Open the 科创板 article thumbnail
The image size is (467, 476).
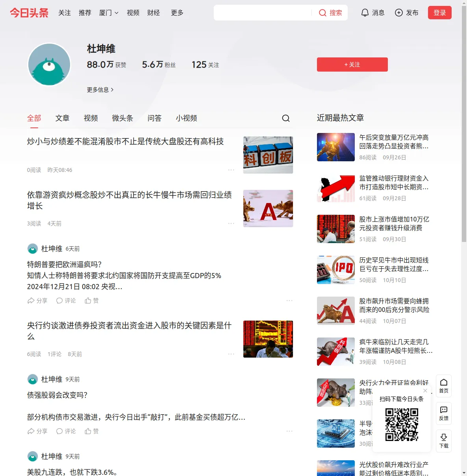268,155
